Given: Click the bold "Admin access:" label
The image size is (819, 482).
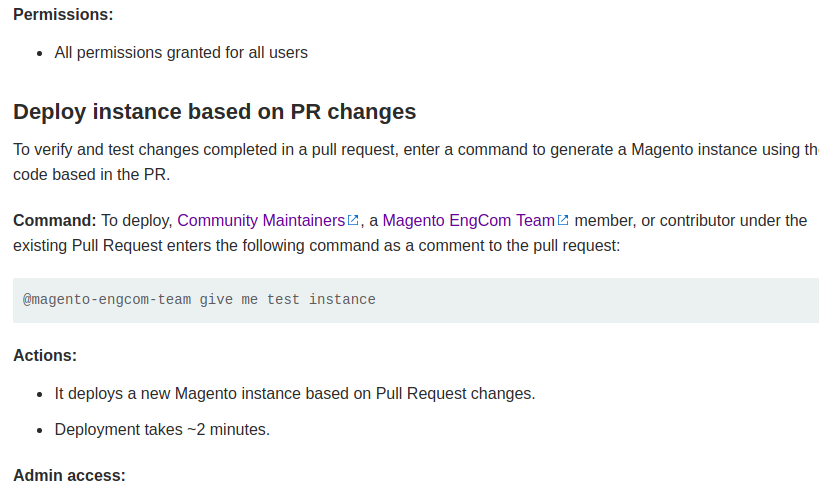Looking at the screenshot, I should 69,475.
